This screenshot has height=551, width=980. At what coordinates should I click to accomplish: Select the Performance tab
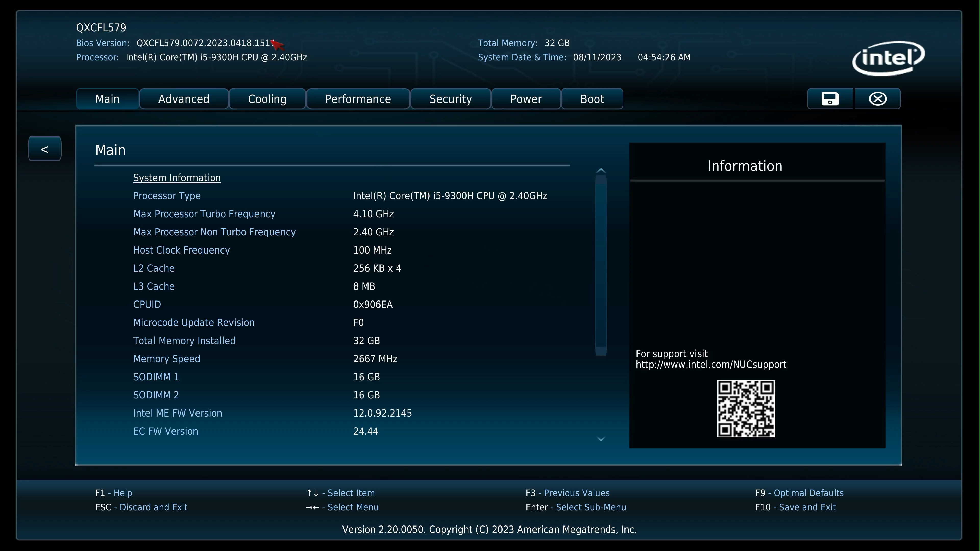point(358,99)
